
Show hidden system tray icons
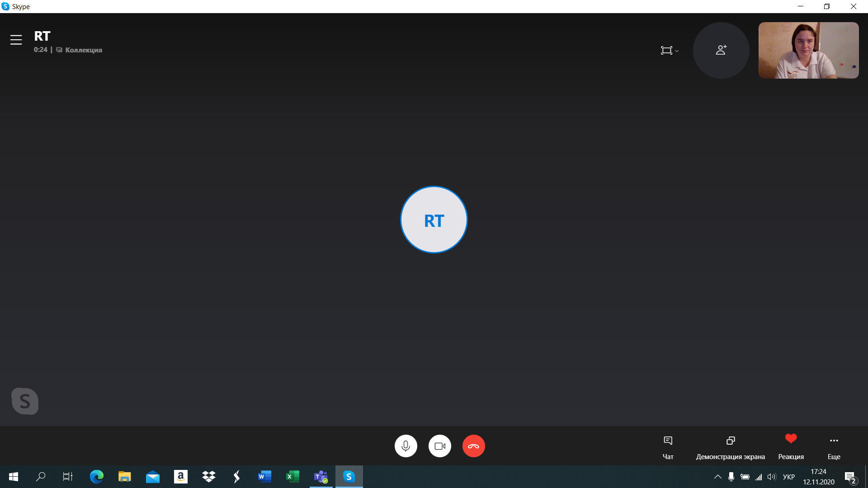(717, 477)
